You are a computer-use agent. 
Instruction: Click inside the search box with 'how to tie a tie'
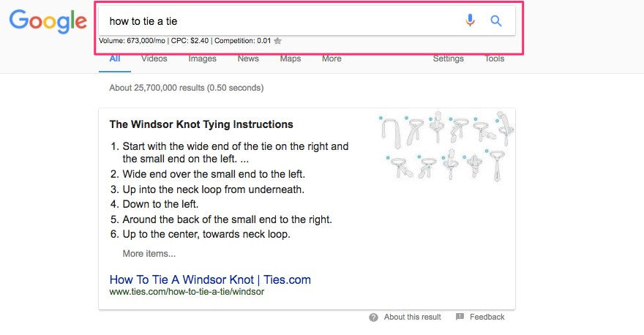click(x=278, y=21)
